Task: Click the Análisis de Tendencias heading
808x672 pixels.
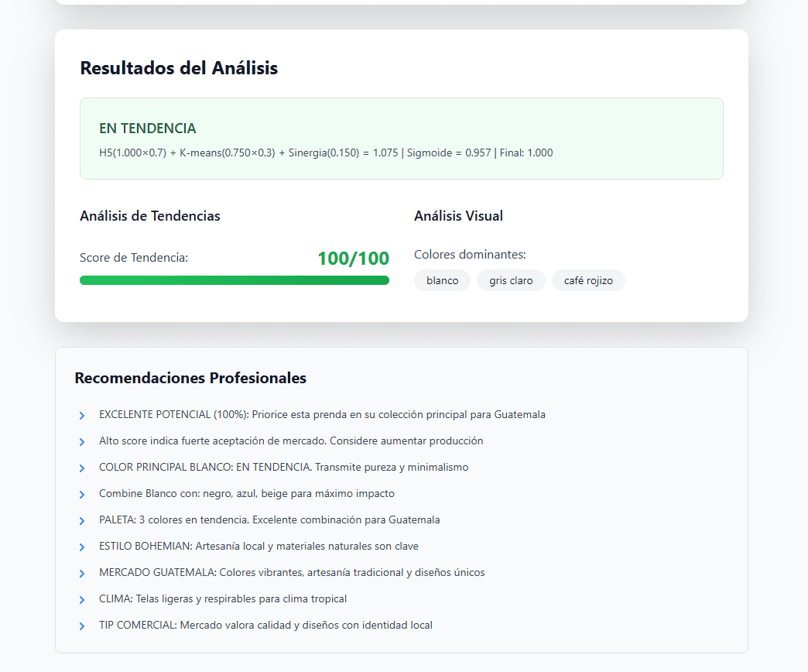Action: (150, 216)
